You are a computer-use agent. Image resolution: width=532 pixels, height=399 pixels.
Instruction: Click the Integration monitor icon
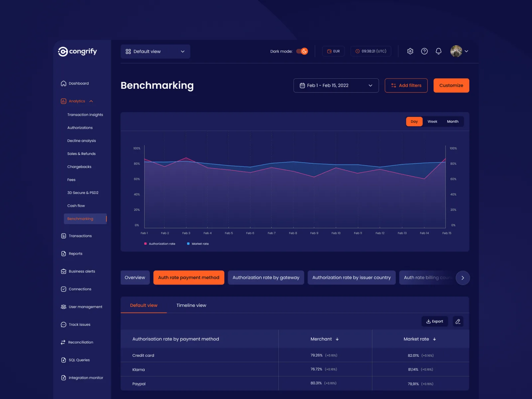click(64, 378)
